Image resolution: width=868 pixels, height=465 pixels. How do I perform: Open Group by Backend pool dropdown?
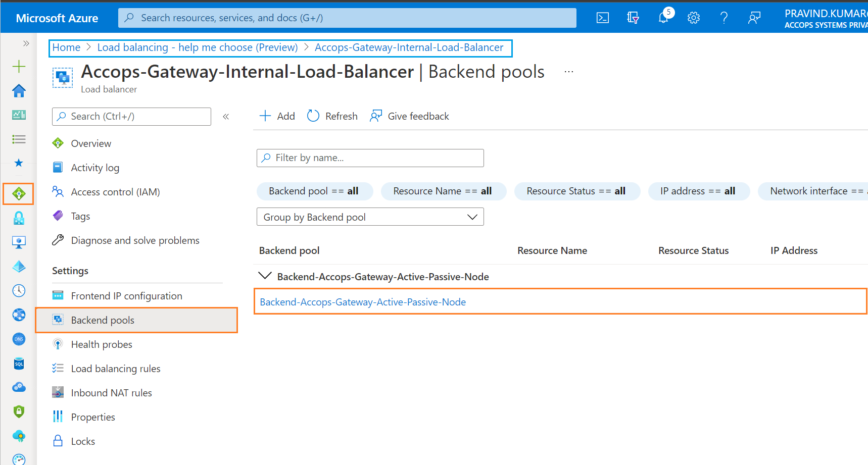click(x=370, y=217)
